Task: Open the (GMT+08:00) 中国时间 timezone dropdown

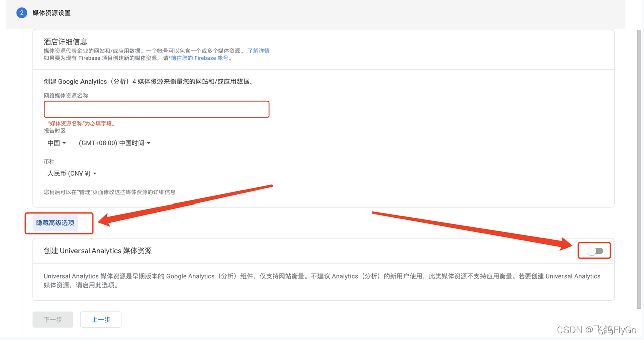Action: (x=115, y=143)
